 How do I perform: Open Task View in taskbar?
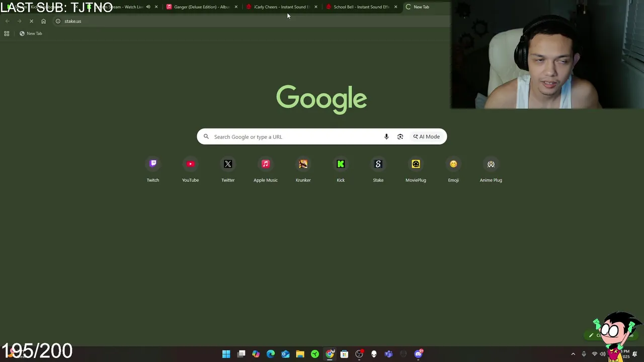pos(242,354)
